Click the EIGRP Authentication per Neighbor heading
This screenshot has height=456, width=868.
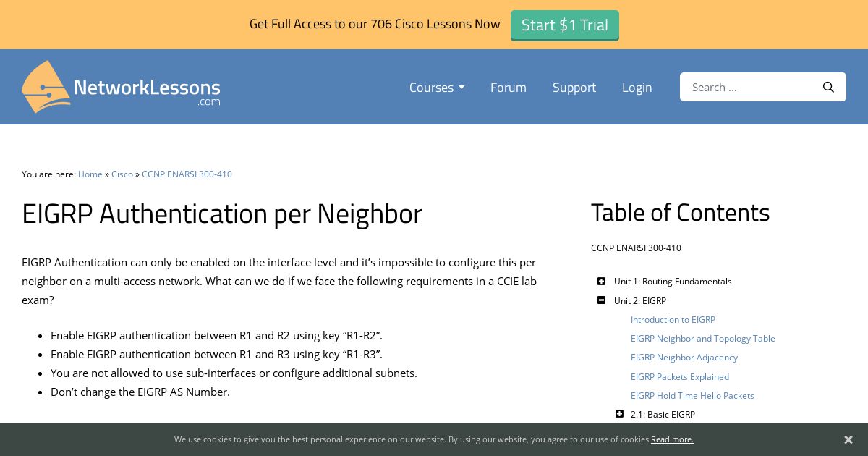[222, 214]
